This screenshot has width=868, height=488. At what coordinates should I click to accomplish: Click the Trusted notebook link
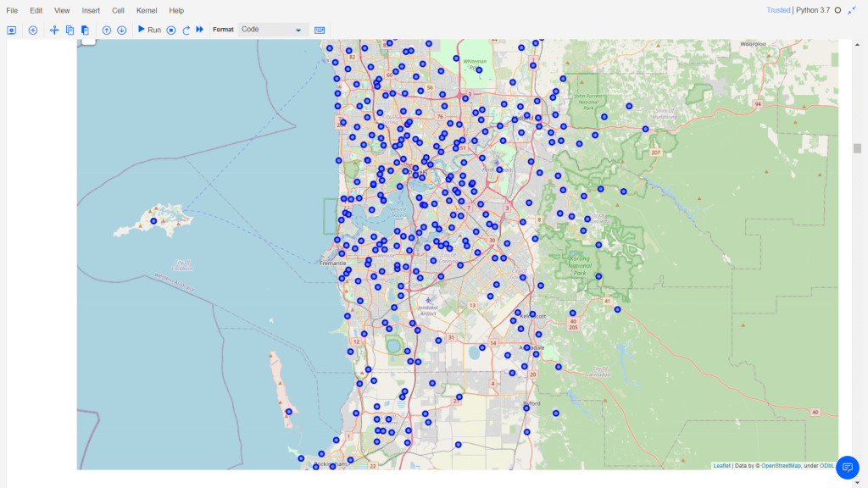(x=777, y=10)
